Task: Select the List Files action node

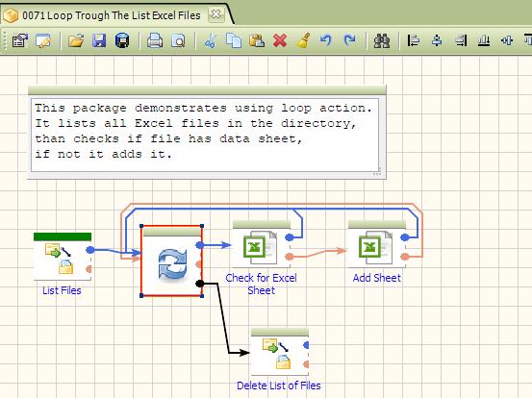Action: coord(63,257)
